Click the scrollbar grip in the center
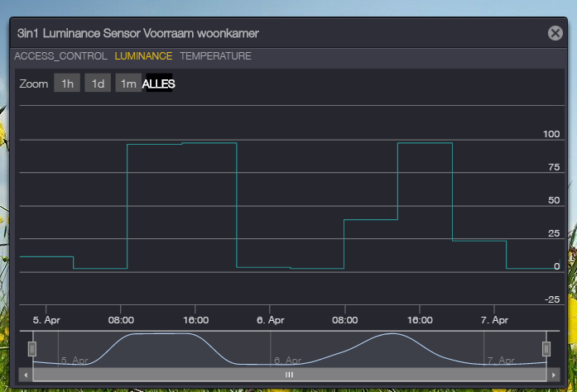 pyautogui.click(x=289, y=375)
